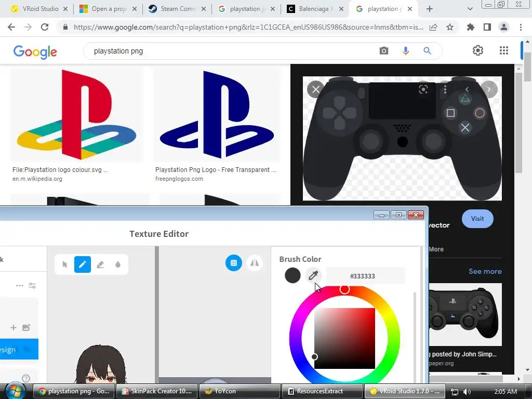Open layer options three-dots menu
Image resolution: width=532 pixels, height=399 pixels.
point(20,286)
